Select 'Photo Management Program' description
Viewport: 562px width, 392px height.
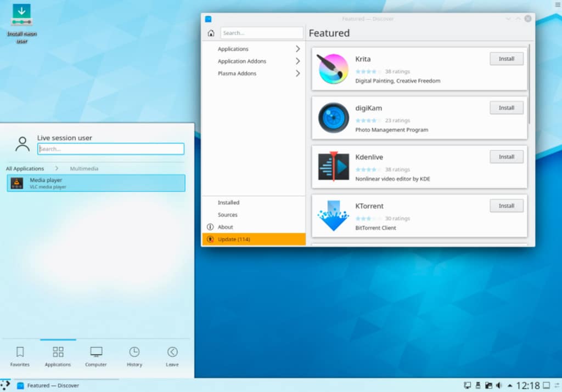point(392,129)
